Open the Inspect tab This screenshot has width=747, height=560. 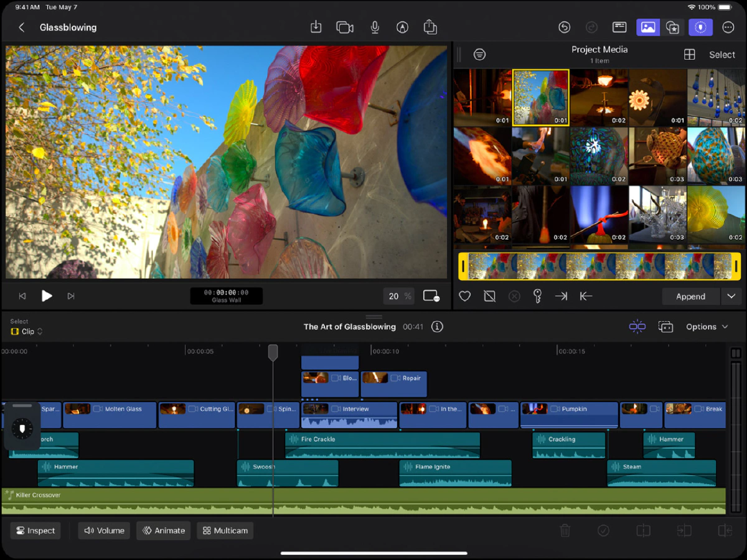point(35,531)
